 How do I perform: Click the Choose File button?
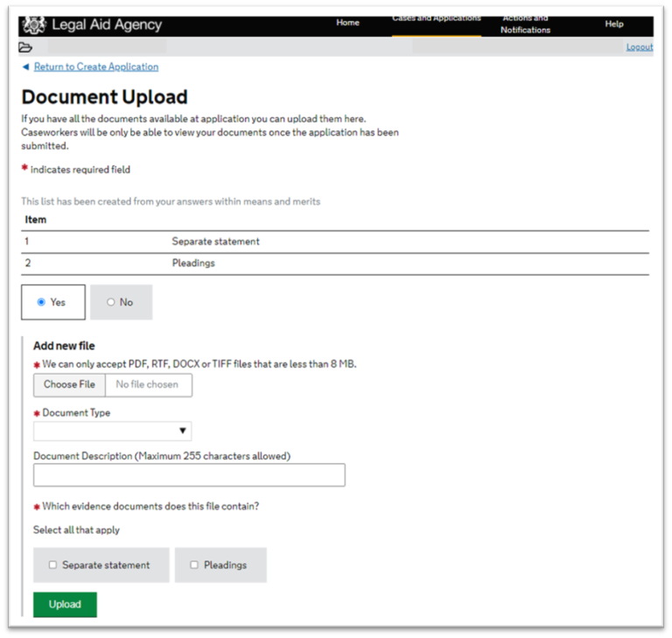(x=69, y=384)
